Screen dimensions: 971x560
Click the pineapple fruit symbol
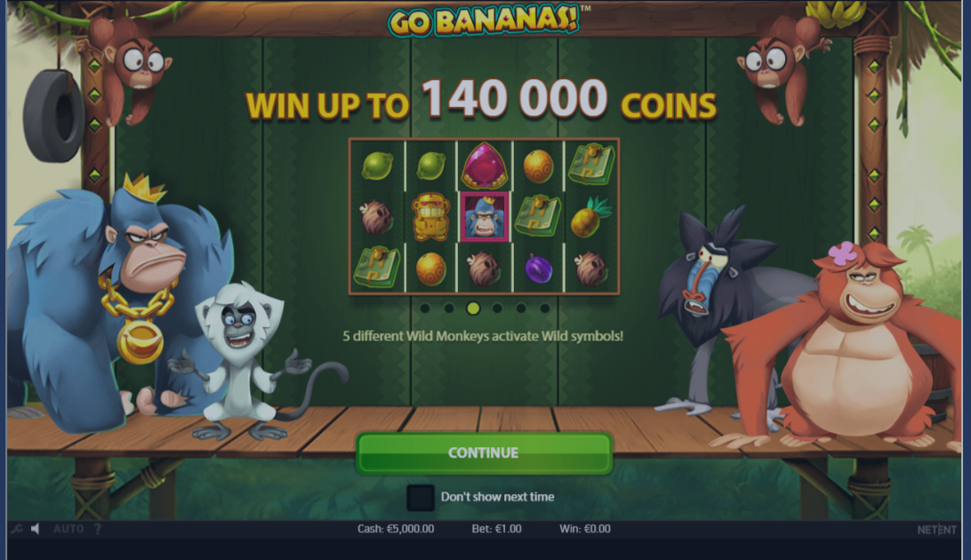pyautogui.click(x=590, y=217)
